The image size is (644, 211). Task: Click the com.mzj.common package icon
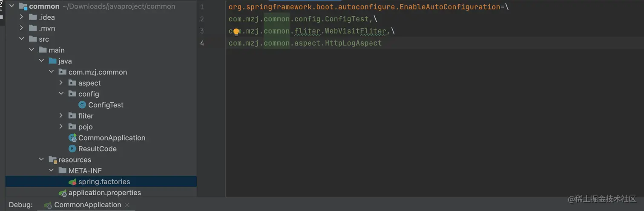[x=62, y=72]
